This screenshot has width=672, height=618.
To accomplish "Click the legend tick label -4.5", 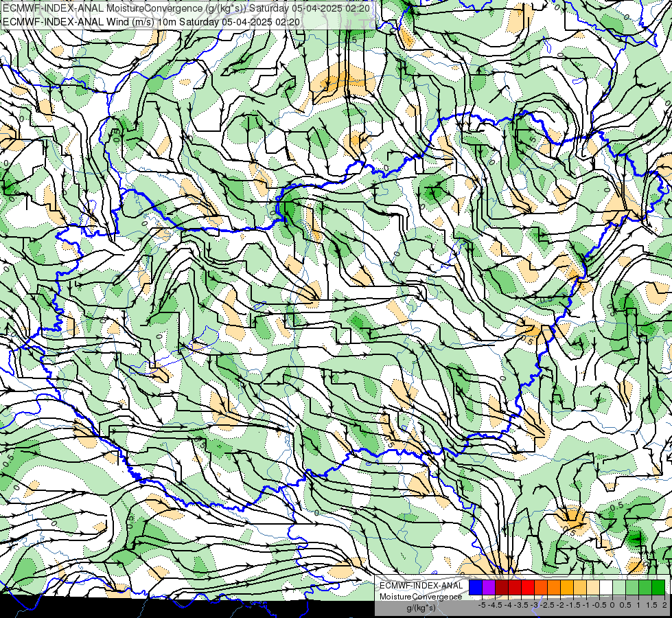I will (x=495, y=605).
